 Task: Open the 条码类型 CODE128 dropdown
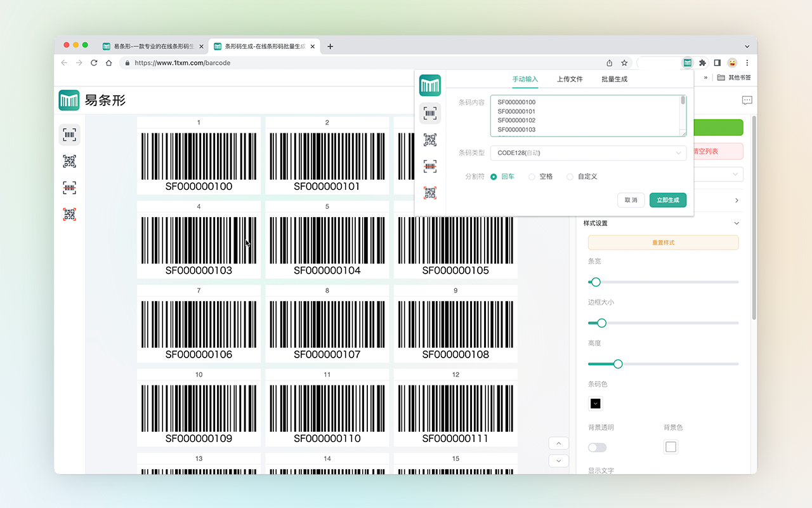pyautogui.click(x=588, y=153)
